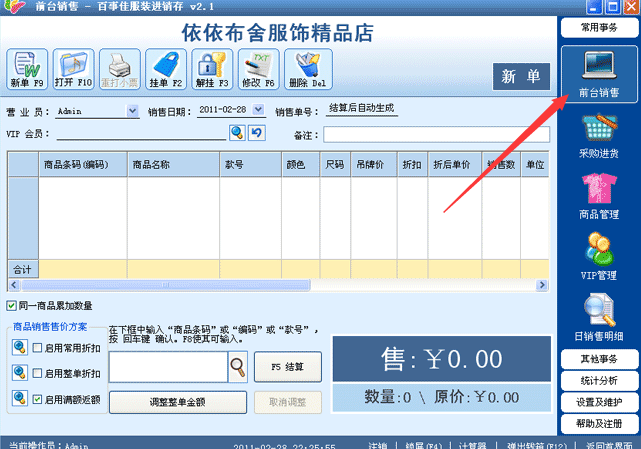Screen dimensions: 641x449
Task: Click magnifier icon beside 启用满额返额
Action: point(20,398)
